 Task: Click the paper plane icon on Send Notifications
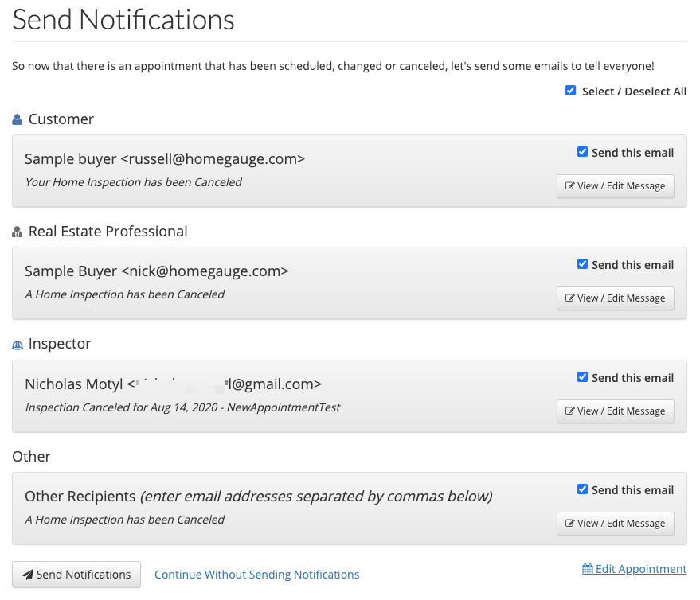[x=28, y=575]
